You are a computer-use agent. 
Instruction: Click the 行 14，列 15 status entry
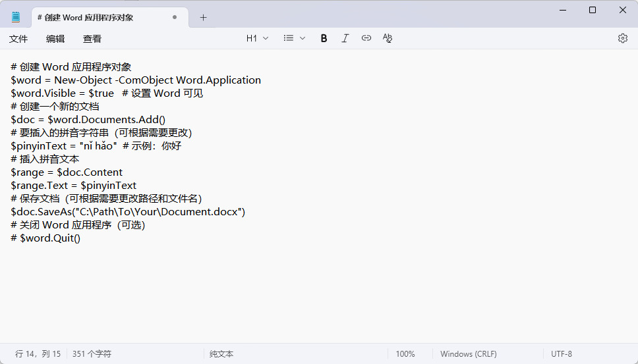click(38, 354)
